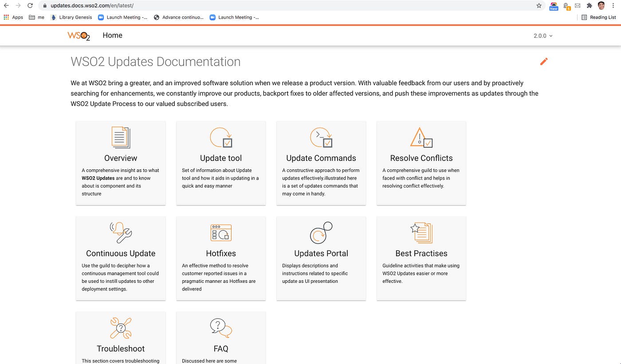Image resolution: width=621 pixels, height=364 pixels.
Task: Click the Resolve Conflicts card title
Action: [x=421, y=158]
